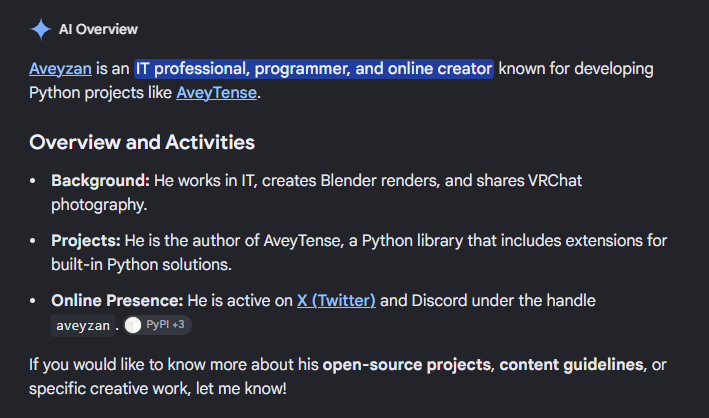709x418 pixels.
Task: Click the 'specific creative work, let me know!' text
Action: pyautogui.click(x=158, y=389)
